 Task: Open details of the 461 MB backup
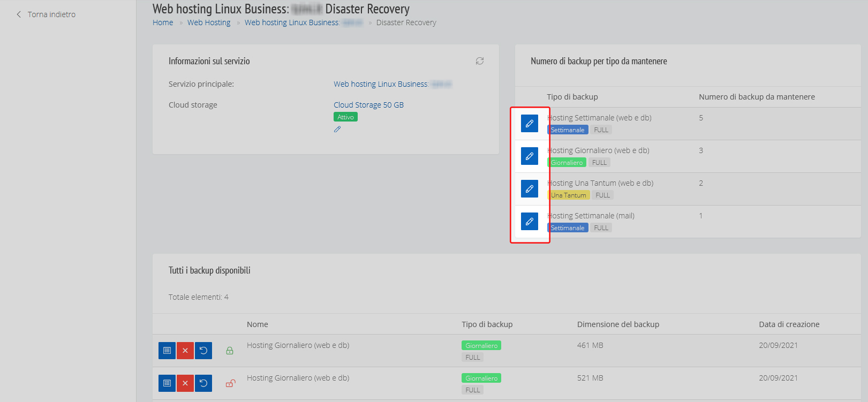(167, 351)
